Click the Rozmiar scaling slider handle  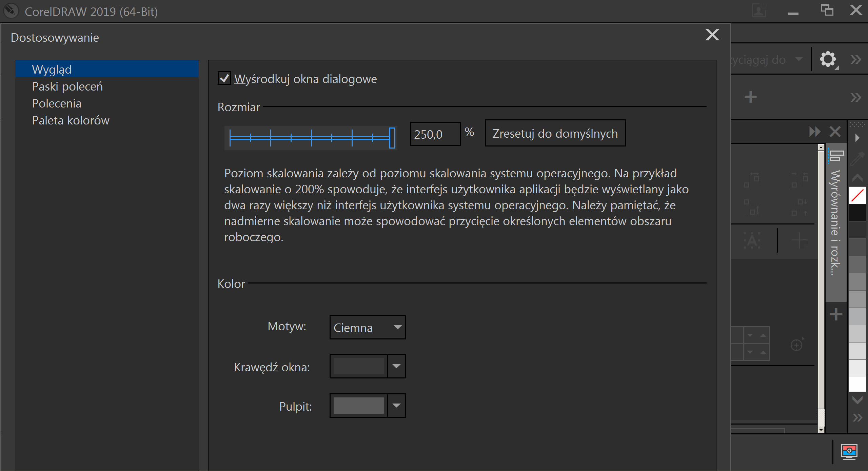(392, 138)
